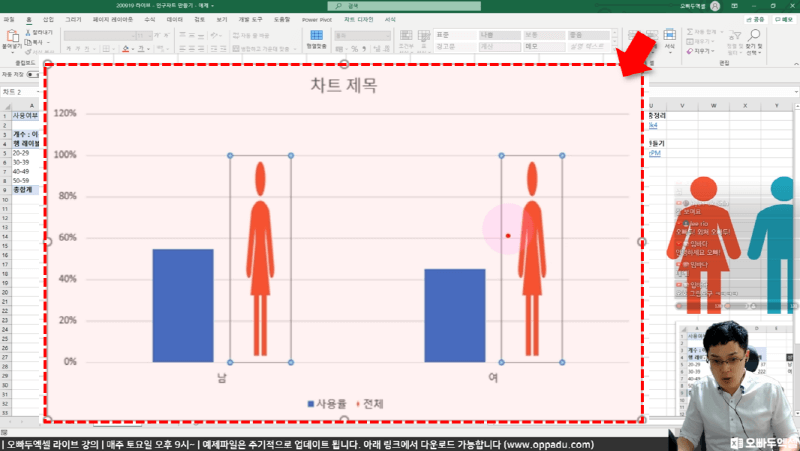Switch to the 삽입 tab
The image size is (800, 451).
tap(48, 19)
